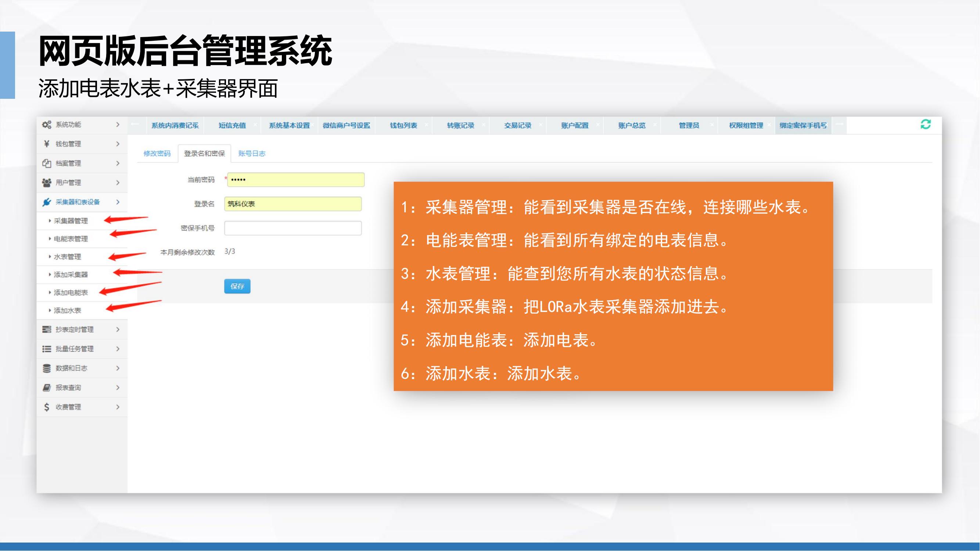
Task: Expand the 钱包管理 menu chevron
Action: (x=118, y=144)
